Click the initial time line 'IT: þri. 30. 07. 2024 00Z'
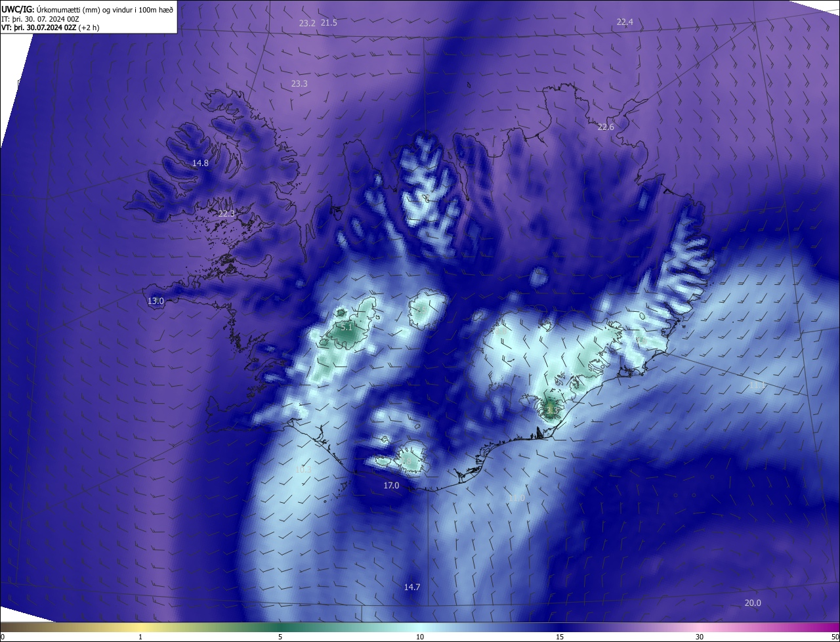840x642 pixels. [x=41, y=18]
